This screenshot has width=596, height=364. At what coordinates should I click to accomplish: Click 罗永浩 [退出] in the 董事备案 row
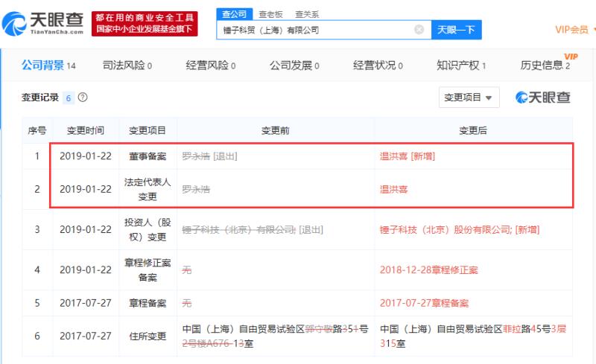209,156
